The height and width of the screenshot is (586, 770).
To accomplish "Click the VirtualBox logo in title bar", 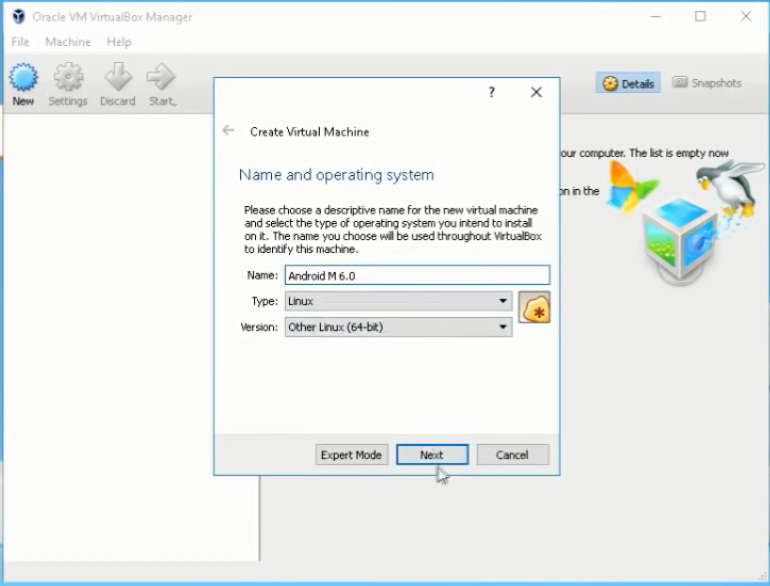I will pos(19,17).
